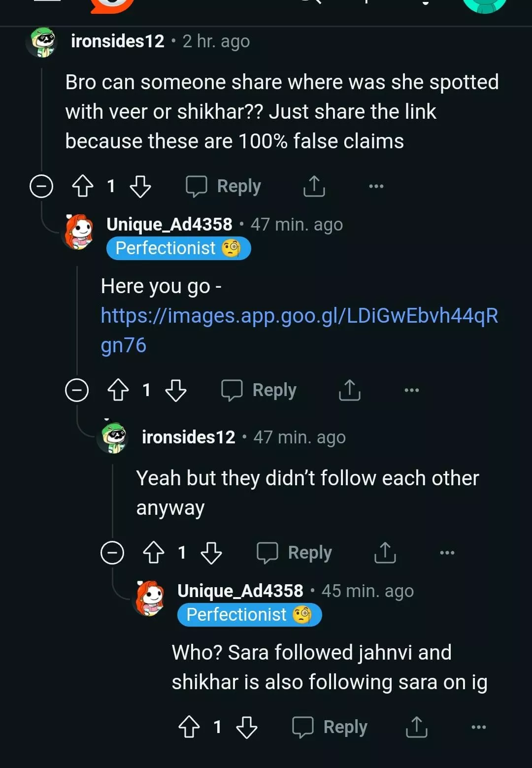Image resolution: width=532 pixels, height=768 pixels.
Task: Open more options on last comment
Action: pos(479,727)
